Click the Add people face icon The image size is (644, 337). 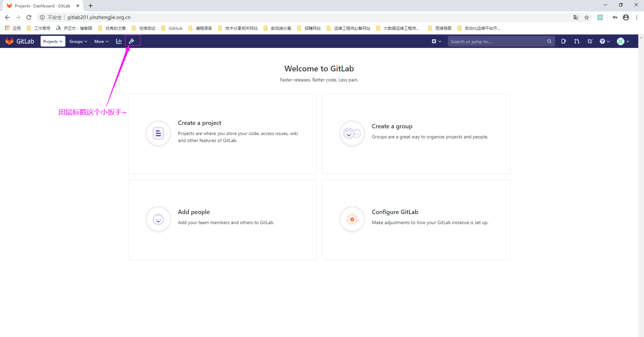point(158,219)
